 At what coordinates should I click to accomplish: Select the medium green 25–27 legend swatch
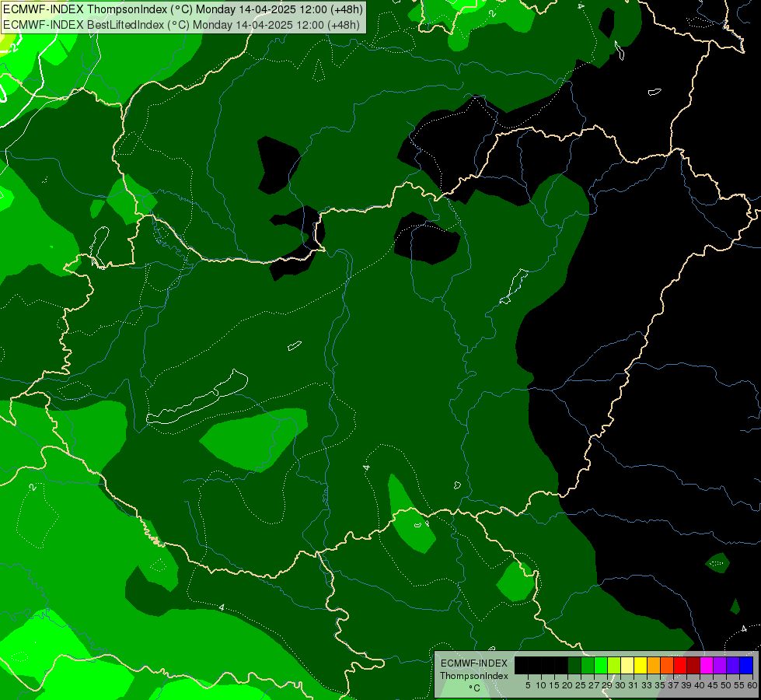click(588, 665)
